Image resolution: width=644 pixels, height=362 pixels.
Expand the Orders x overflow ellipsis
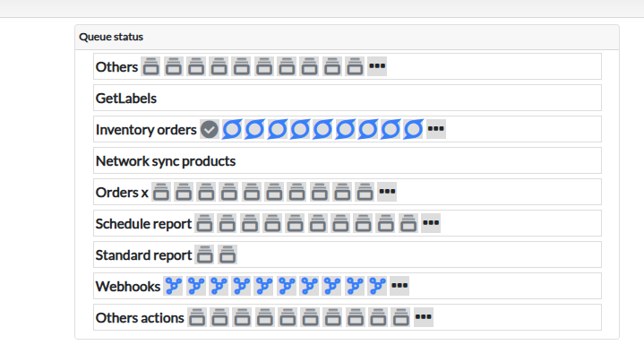point(387,192)
